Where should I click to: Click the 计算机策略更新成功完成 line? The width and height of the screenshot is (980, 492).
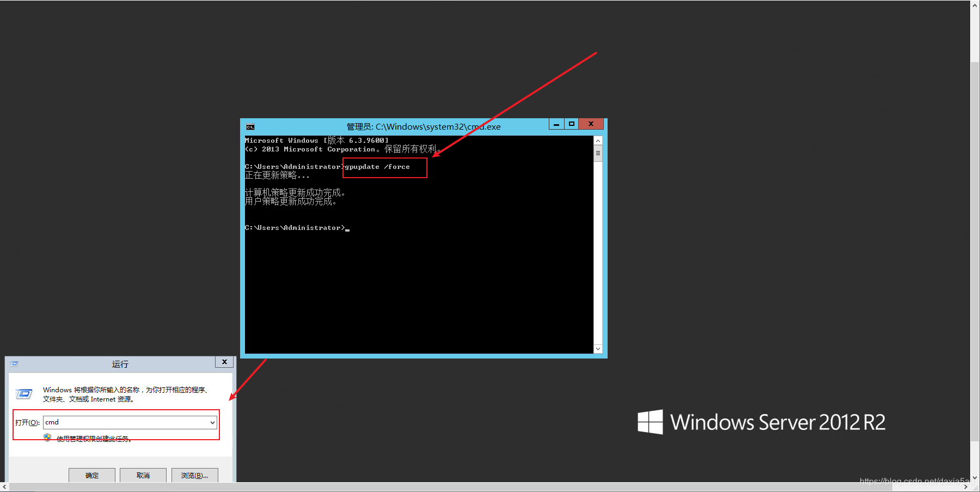tap(295, 193)
